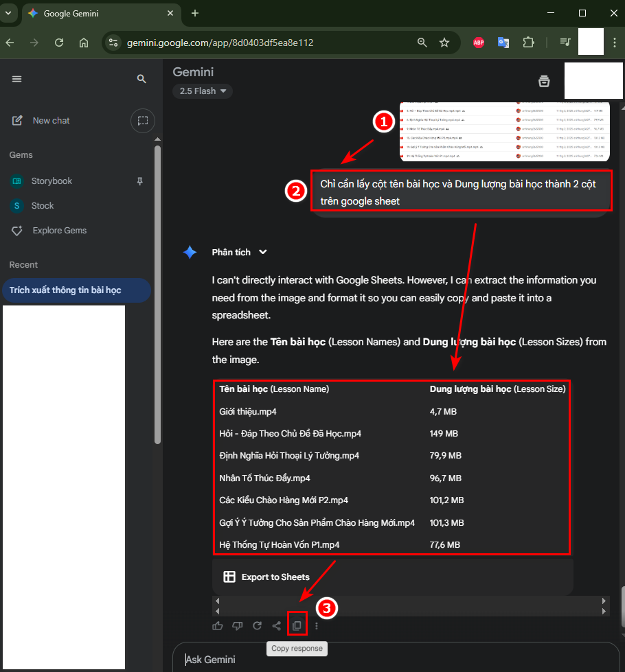Select the Hệ Thống Tự Hoàn Vốn P1.mp4 cell
The image size is (625, 672).
point(280,545)
